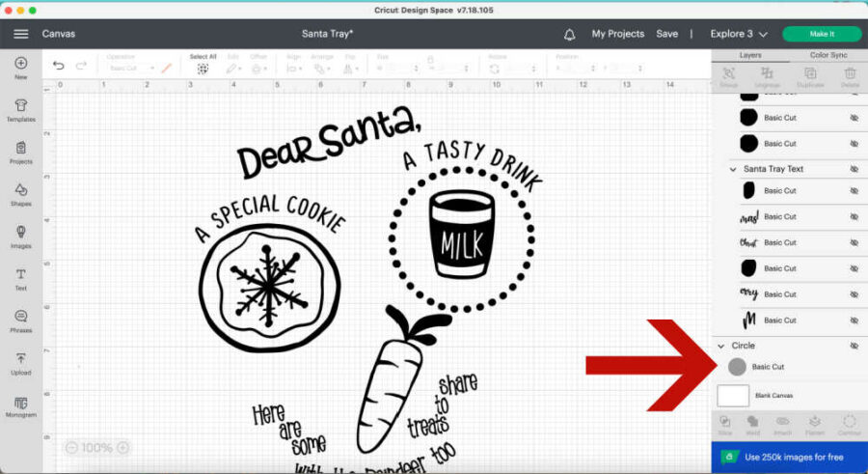Open the Upload panel
Screen dimensions: 868x474
pos(20,363)
